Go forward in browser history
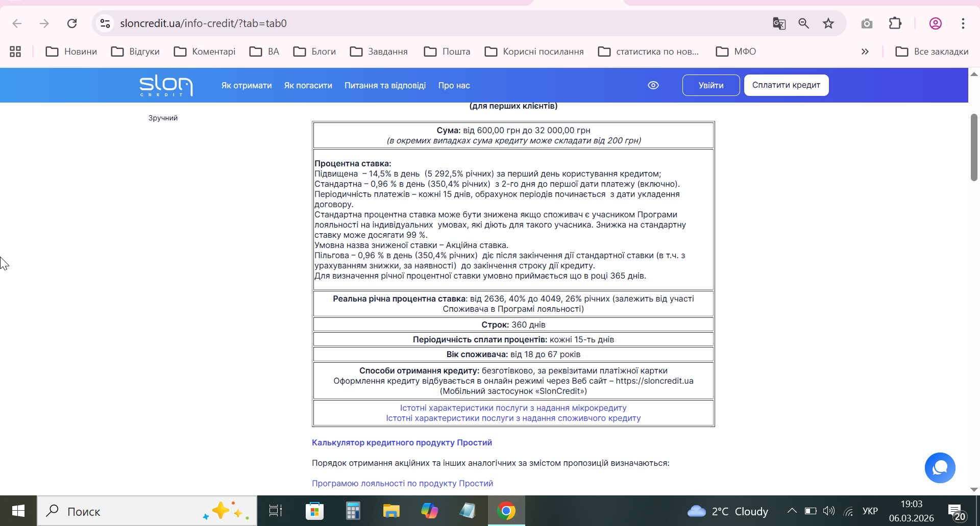 click(x=44, y=23)
